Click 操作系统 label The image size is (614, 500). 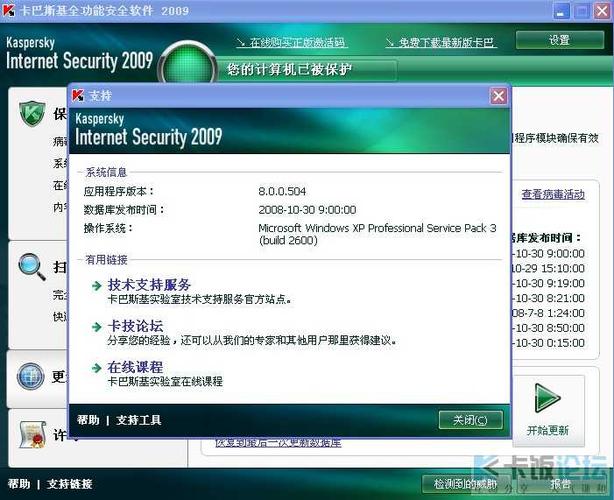(x=108, y=228)
